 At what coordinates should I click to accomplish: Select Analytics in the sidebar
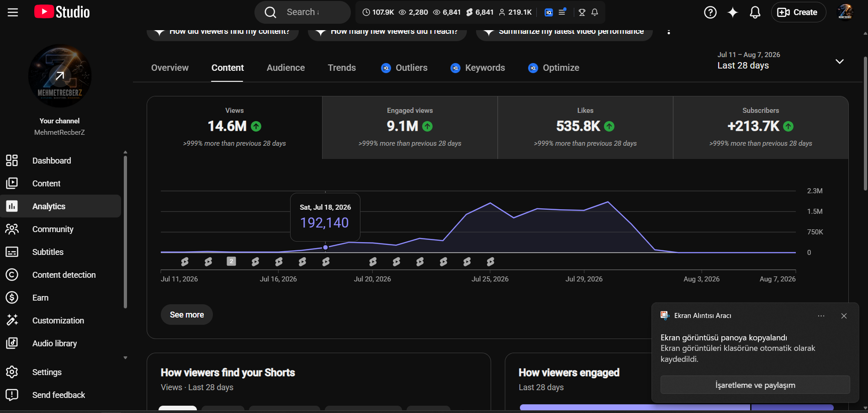61,206
